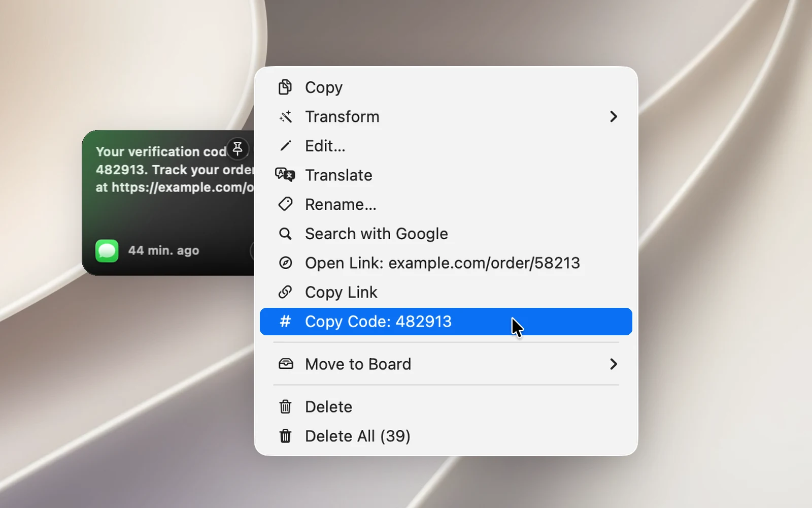Viewport: 812px width, 508px height.
Task: Select Translate menu option
Action: pos(446,175)
